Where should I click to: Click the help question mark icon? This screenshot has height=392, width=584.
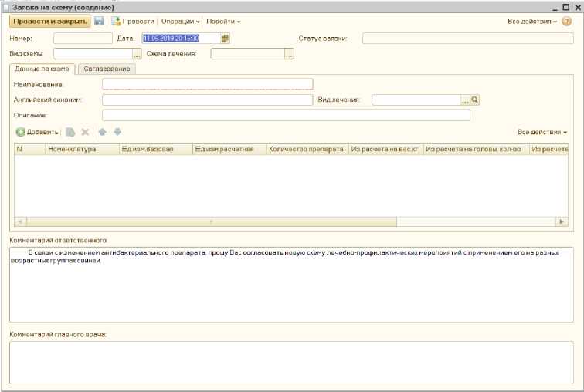pos(567,22)
